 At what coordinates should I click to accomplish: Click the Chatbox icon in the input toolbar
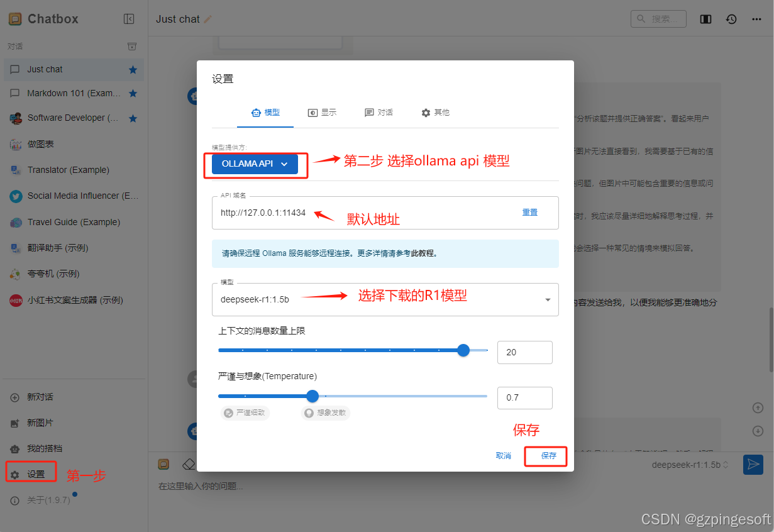pyautogui.click(x=163, y=464)
